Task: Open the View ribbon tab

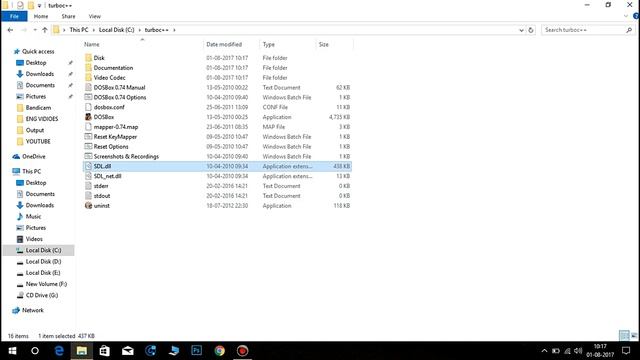Action: (94, 16)
